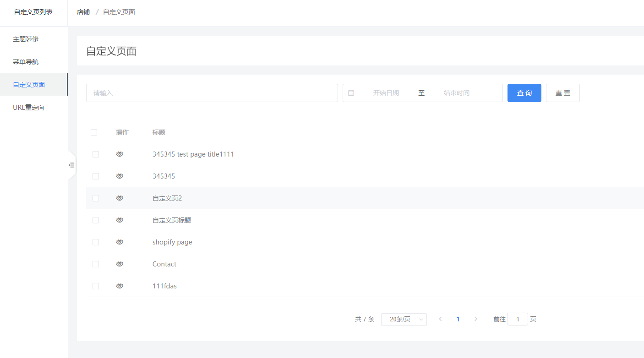The width and height of the screenshot is (644, 358).
Task: Click the title '345345 test page title1111'
Action: point(193,154)
